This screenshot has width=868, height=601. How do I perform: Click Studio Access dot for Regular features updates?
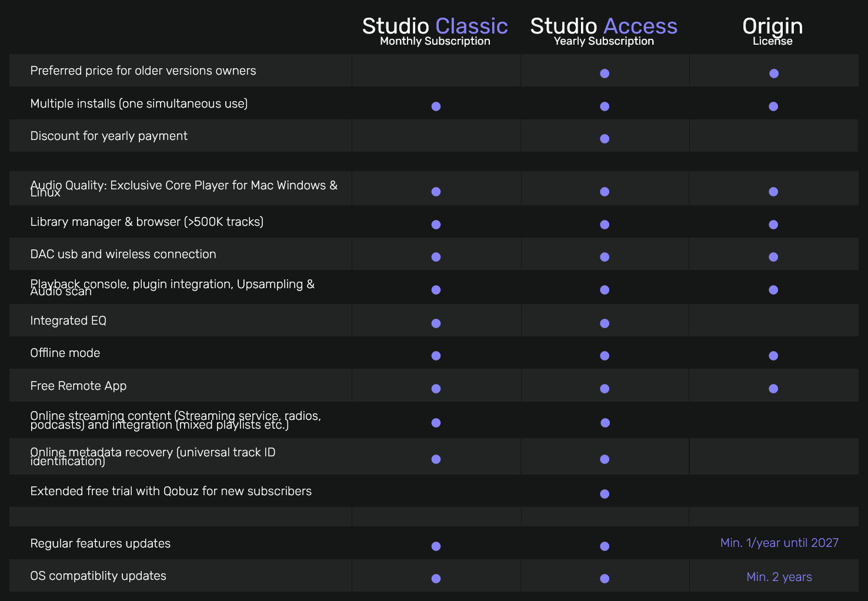click(x=605, y=546)
